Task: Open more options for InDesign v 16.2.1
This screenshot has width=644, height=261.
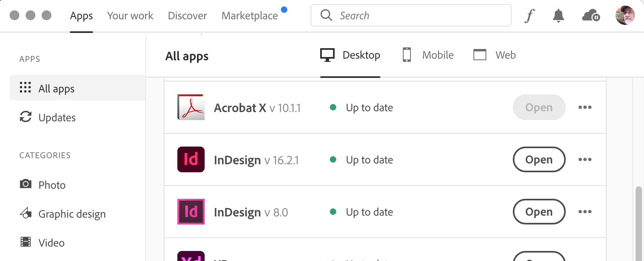Action: point(585,159)
